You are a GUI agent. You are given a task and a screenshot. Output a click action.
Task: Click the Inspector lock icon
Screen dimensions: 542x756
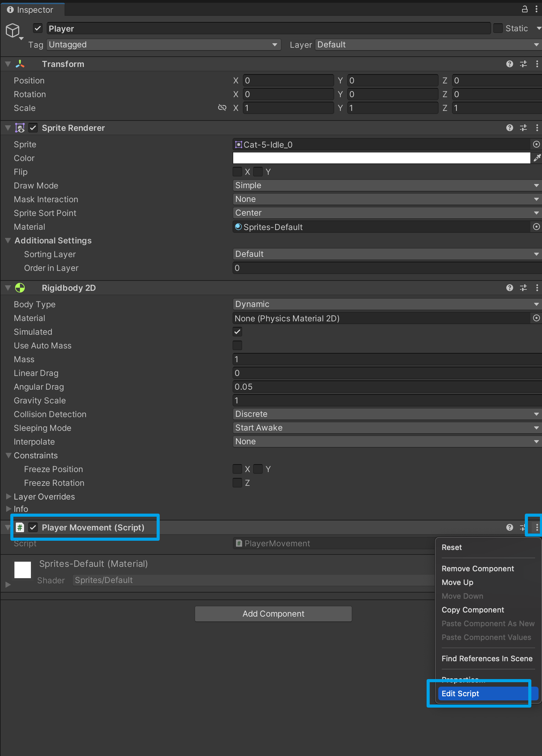(x=524, y=9)
